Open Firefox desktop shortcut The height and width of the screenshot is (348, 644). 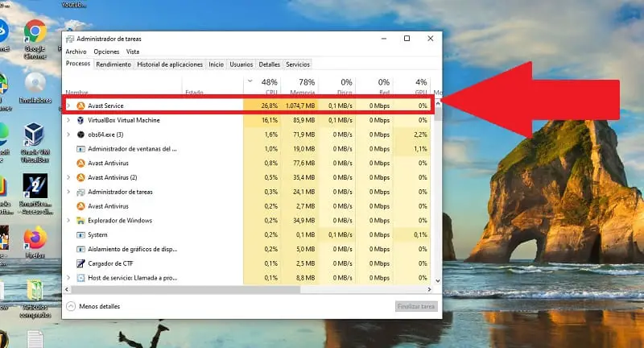(35, 242)
